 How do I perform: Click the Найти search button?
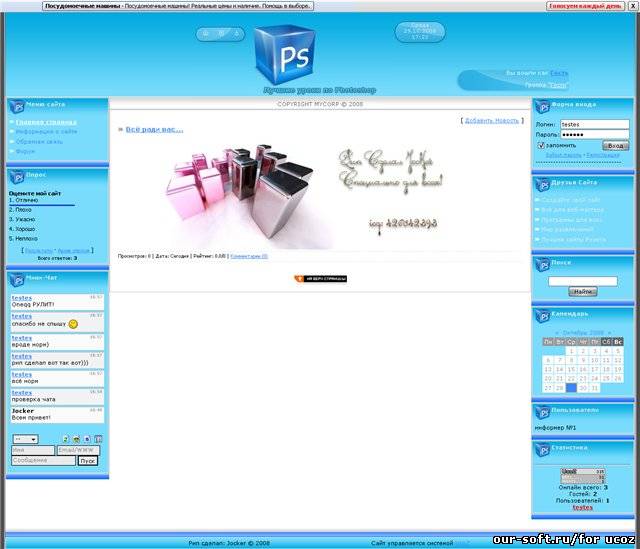[582, 292]
